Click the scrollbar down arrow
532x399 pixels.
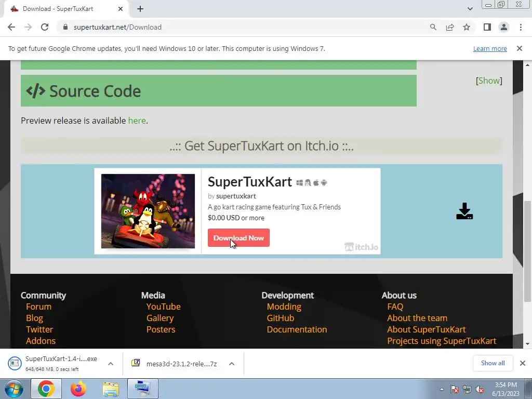click(x=527, y=344)
